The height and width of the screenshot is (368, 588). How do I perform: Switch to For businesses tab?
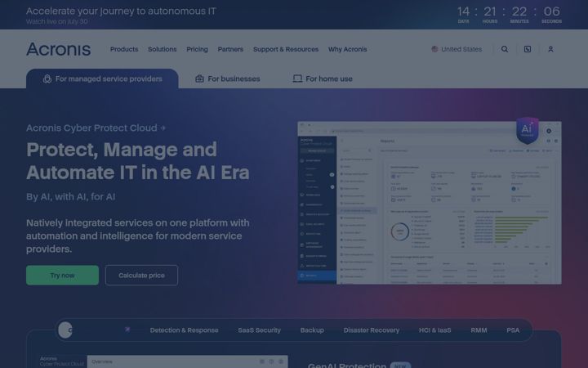tap(228, 79)
